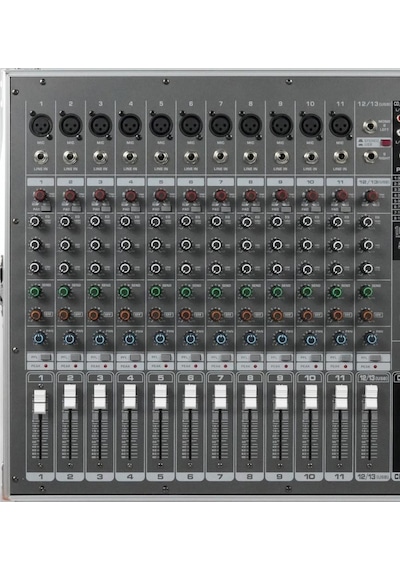This screenshot has height=570, width=400.
Task: Toggle the PAD switch on channel 11
Action: pos(346,208)
